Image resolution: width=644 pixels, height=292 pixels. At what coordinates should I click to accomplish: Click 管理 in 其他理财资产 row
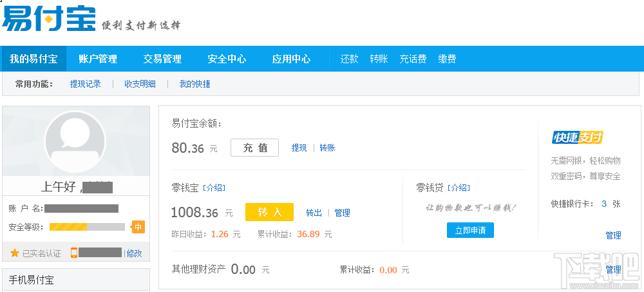[613, 270]
